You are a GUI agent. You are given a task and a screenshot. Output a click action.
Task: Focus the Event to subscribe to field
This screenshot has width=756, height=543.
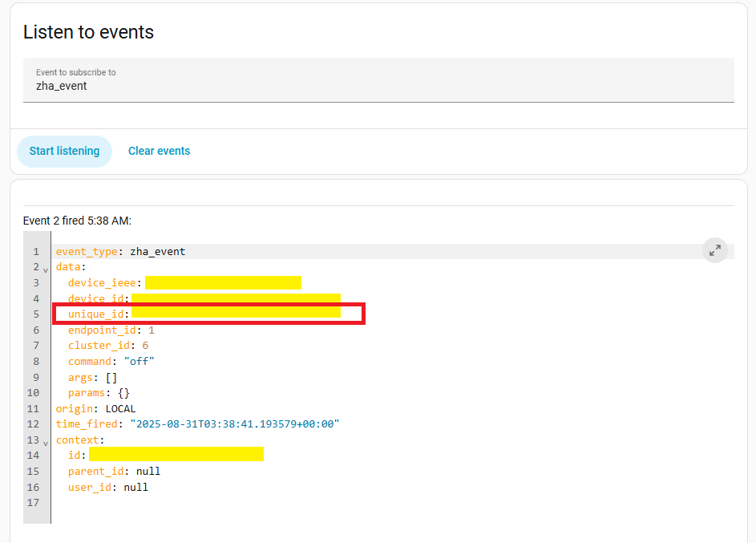378,86
